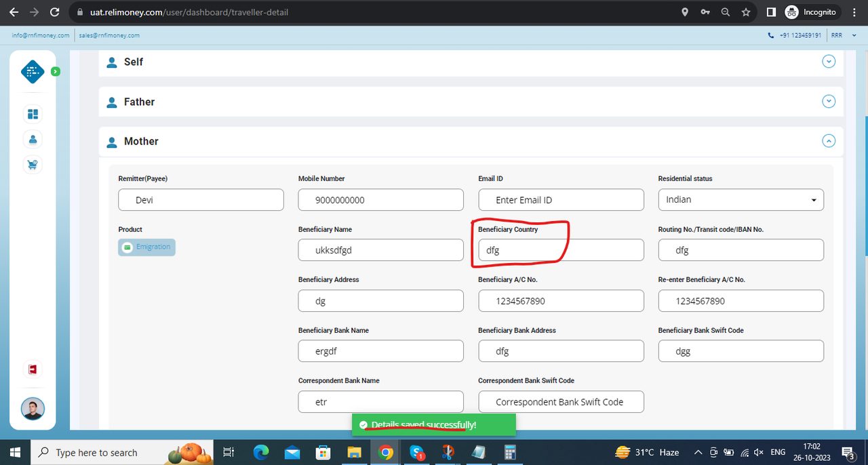Expand the Self section chevron
This screenshot has height=465, width=868.
pos(829,62)
